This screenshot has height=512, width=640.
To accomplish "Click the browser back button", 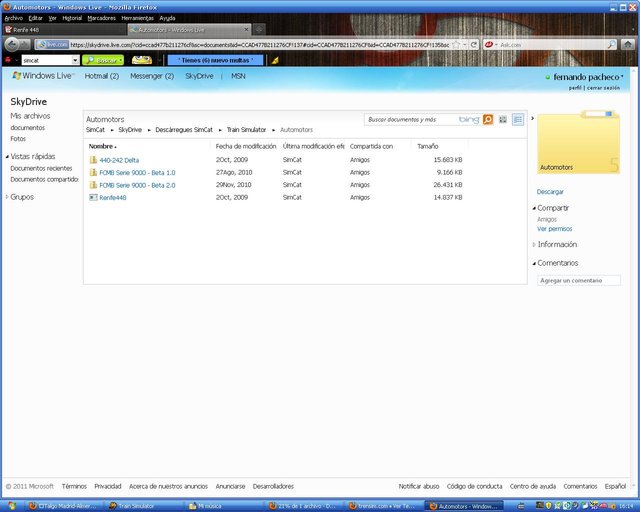I will tap(12, 45).
